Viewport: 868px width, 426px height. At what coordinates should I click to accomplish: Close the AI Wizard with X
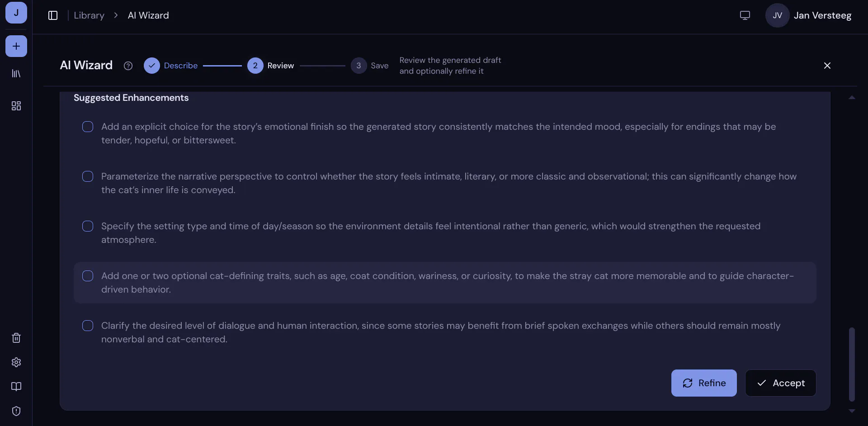[x=827, y=66]
